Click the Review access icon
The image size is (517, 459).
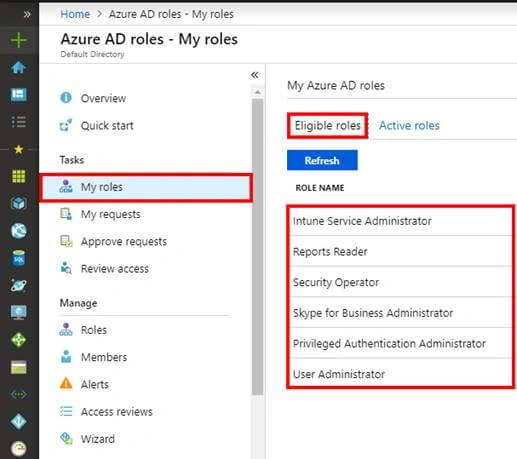click(66, 268)
